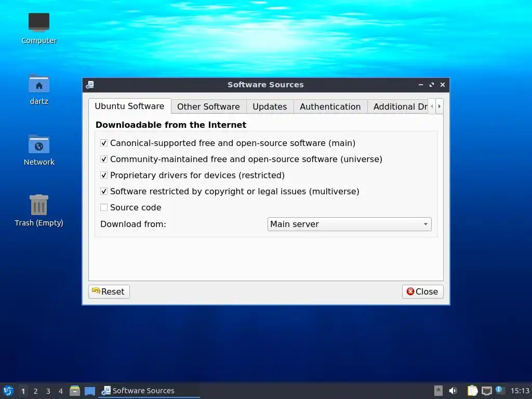This screenshot has width=532, height=399.
Task: Click the Software Sources taskbar entry
Action: point(149,391)
